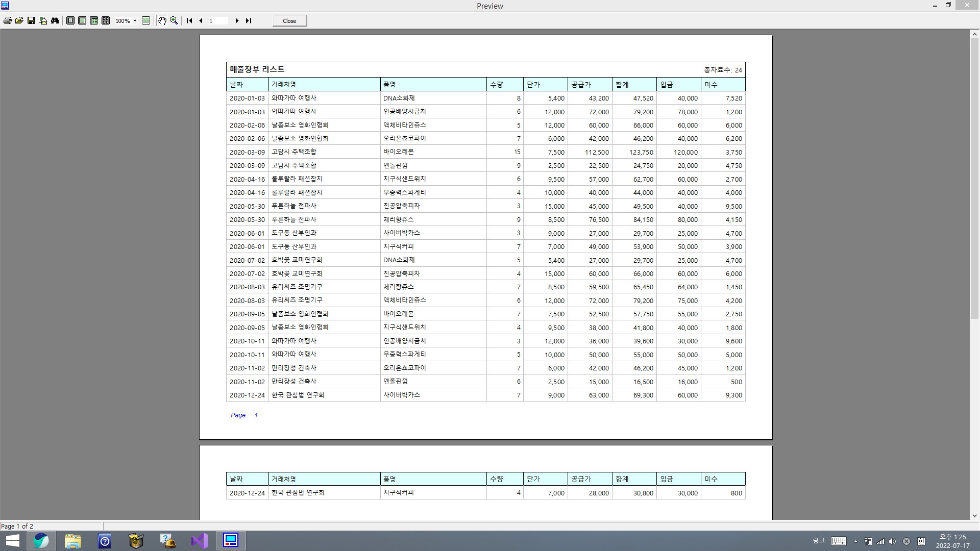Expand the system tray hidden icons
Screen dimensions: 980x551
(856, 541)
